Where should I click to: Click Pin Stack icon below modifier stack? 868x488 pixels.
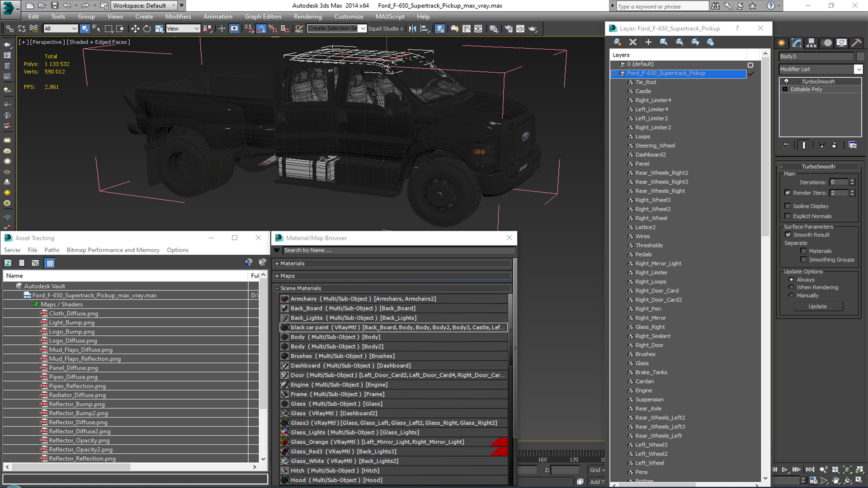coord(786,145)
